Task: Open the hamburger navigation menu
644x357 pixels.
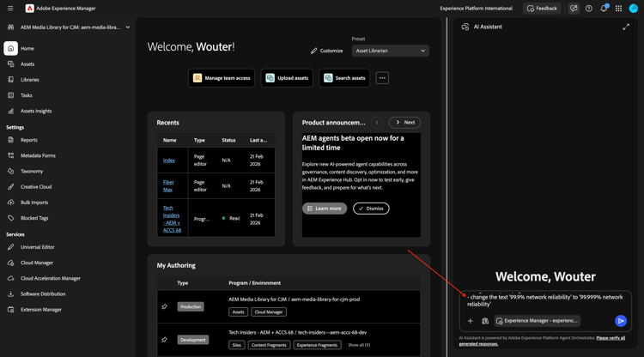Action: coord(10,9)
